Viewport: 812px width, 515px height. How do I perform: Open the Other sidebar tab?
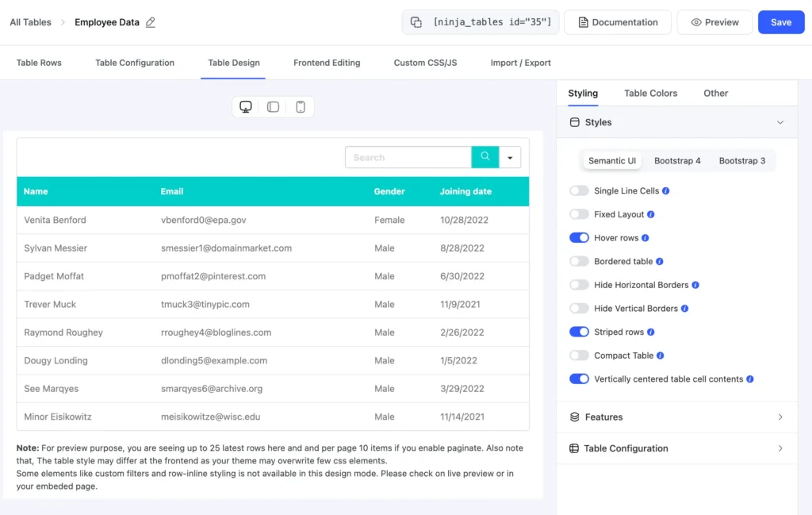pyautogui.click(x=716, y=94)
